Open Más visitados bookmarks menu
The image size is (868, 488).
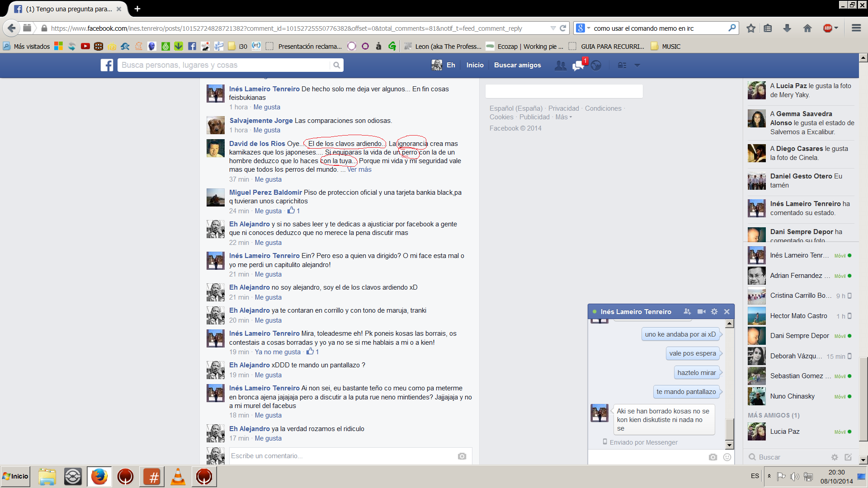(26, 46)
